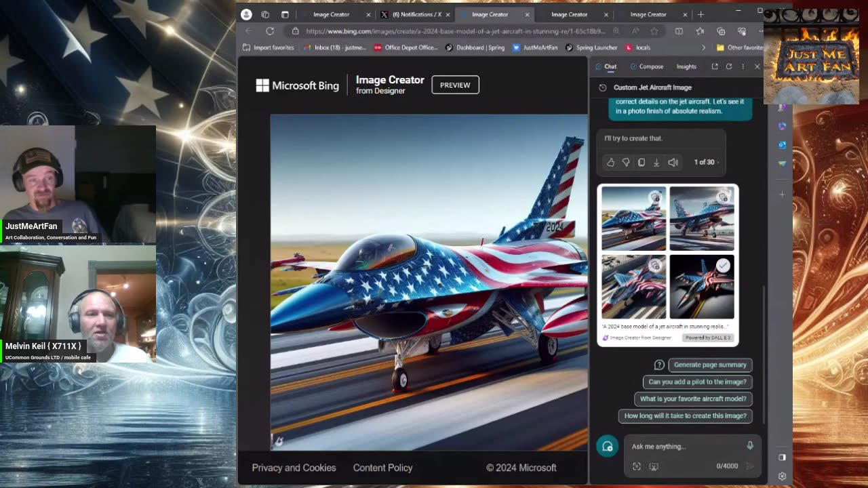This screenshot has height=488, width=868.
Task: Start a new topic in chat
Action: point(607,446)
